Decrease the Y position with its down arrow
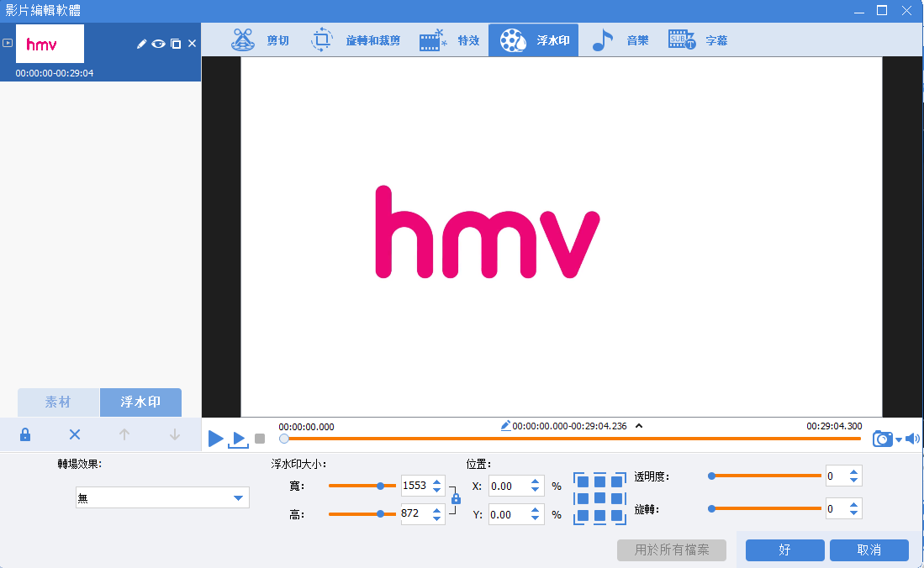Image resolution: width=924 pixels, height=568 pixels. pyautogui.click(x=535, y=519)
